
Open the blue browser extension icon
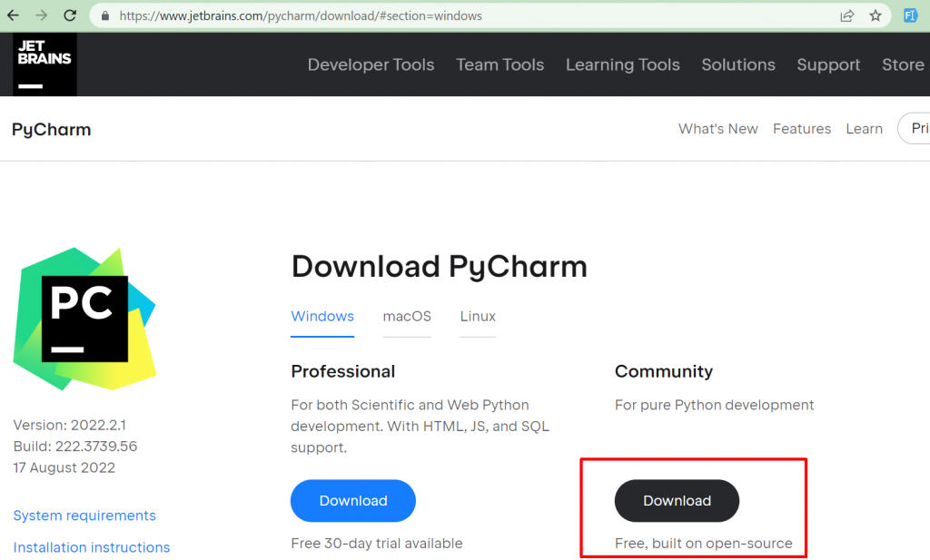910,15
